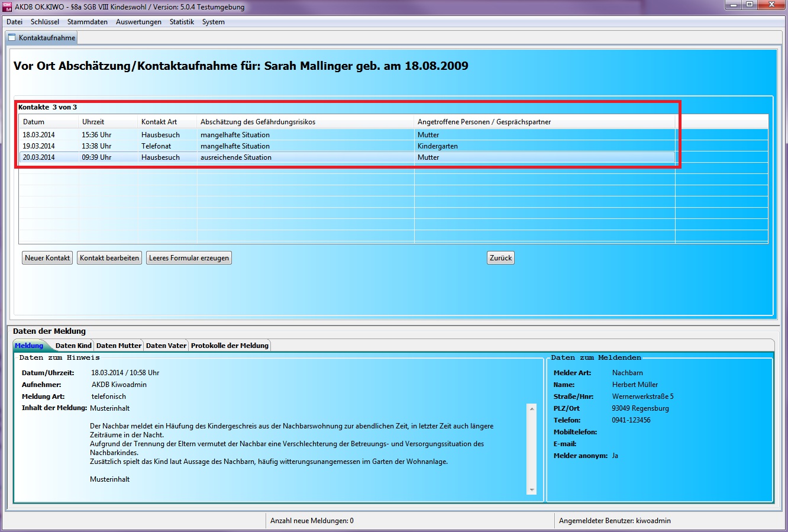Image resolution: width=788 pixels, height=532 pixels.
Task: Click the AKDB application icon in title bar
Action: tap(7, 7)
